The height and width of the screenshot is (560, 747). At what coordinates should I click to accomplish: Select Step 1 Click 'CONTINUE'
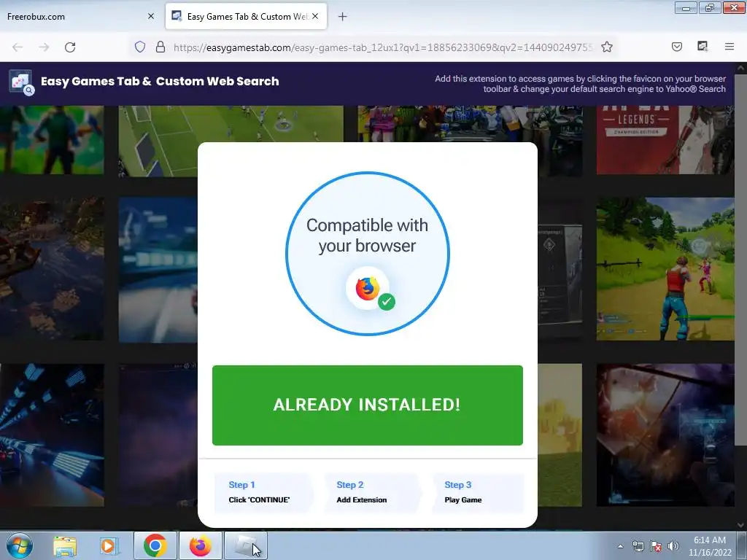pyautogui.click(x=263, y=492)
